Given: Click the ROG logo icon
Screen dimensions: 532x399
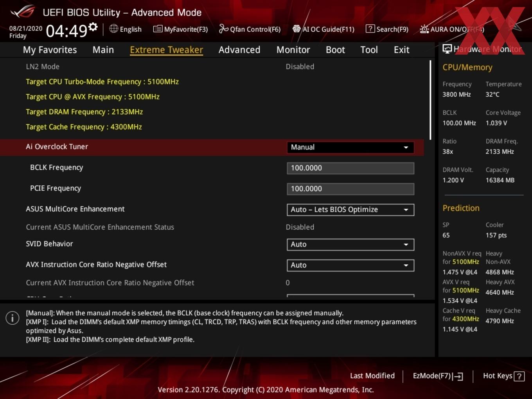Looking at the screenshot, I should (x=23, y=12).
